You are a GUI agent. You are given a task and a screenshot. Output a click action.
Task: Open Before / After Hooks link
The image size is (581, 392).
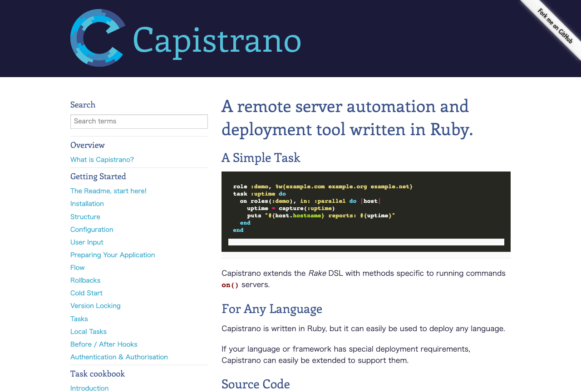[x=104, y=344]
